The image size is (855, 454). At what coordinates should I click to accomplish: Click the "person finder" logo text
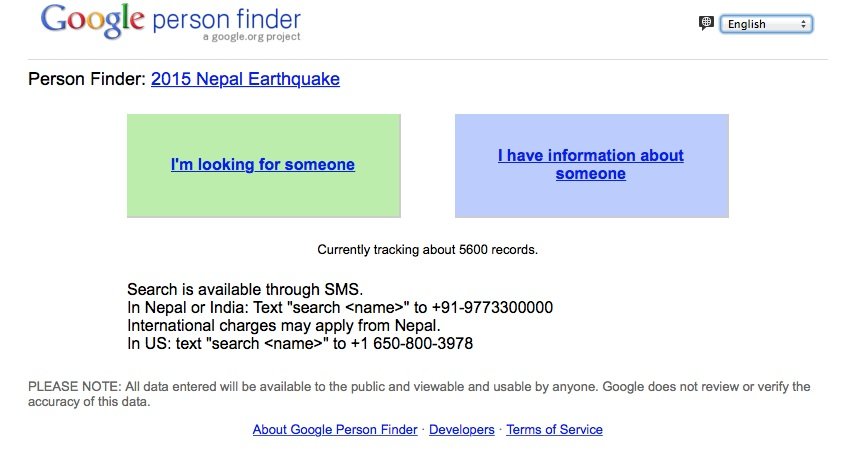tap(226, 20)
